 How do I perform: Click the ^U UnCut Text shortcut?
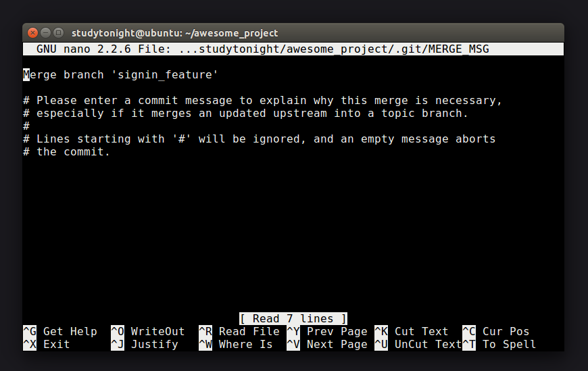coord(418,345)
